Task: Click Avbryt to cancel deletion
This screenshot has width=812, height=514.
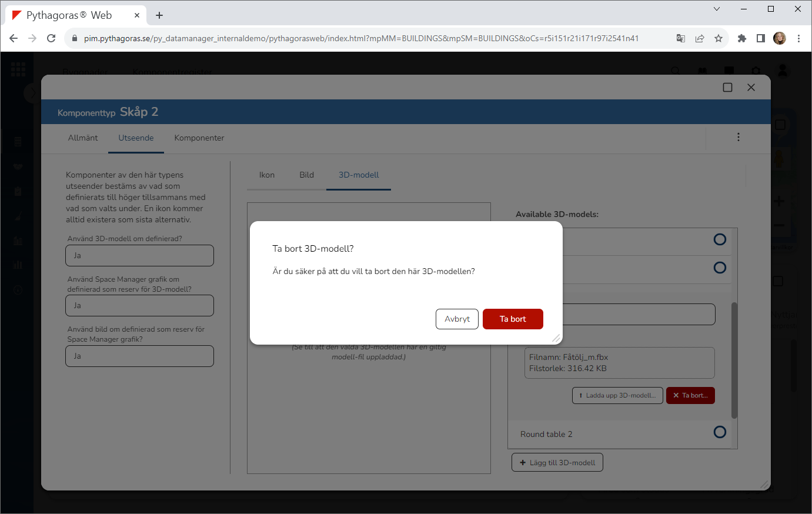Action: click(x=457, y=319)
